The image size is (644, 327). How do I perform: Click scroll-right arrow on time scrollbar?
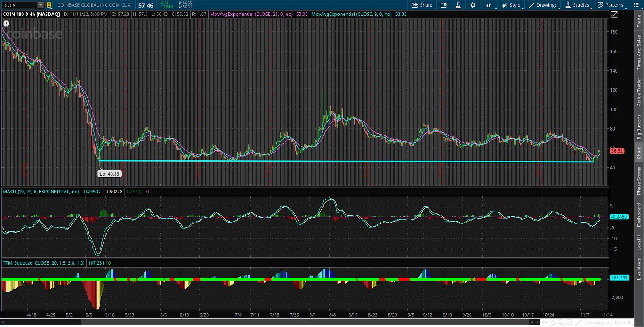coord(537,322)
